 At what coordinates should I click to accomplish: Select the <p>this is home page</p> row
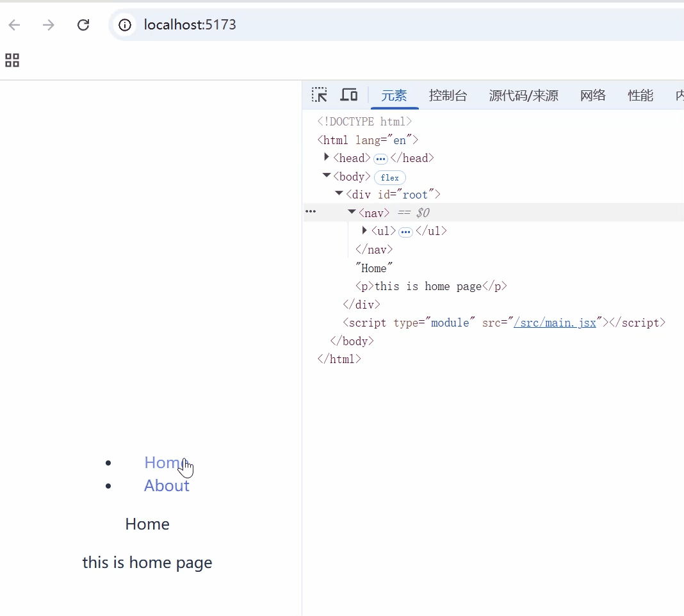(431, 286)
